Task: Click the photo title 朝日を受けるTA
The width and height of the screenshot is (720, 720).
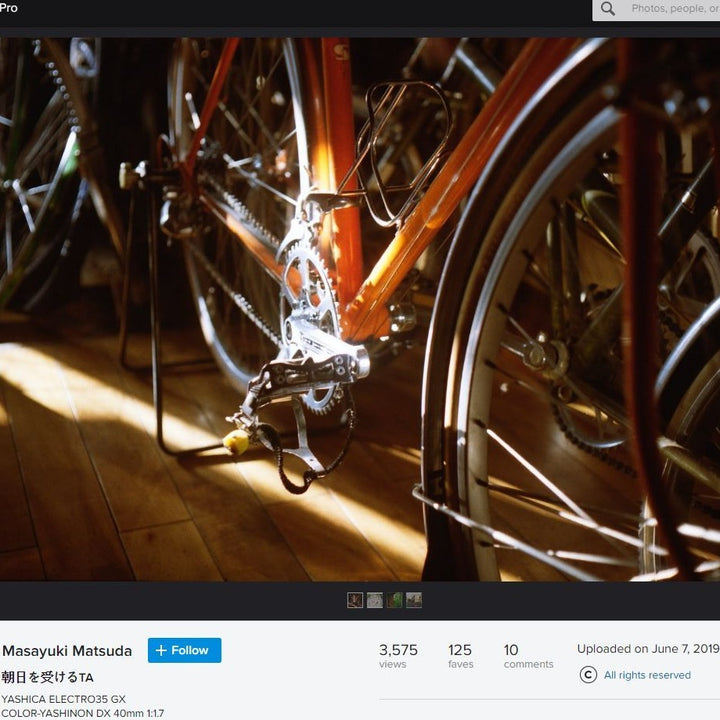Action: (47, 677)
